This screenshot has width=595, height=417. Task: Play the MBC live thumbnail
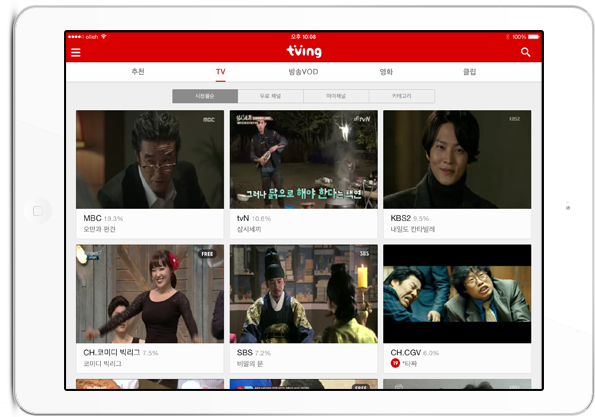point(150,159)
